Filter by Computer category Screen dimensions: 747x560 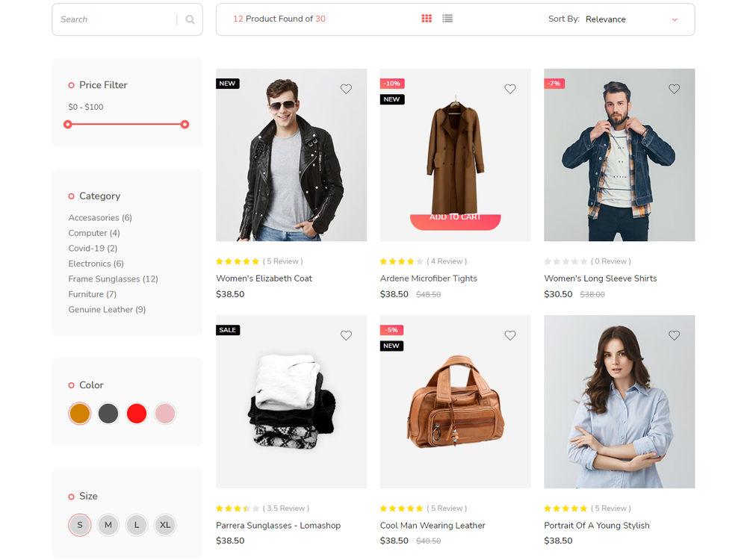pyautogui.click(x=94, y=233)
